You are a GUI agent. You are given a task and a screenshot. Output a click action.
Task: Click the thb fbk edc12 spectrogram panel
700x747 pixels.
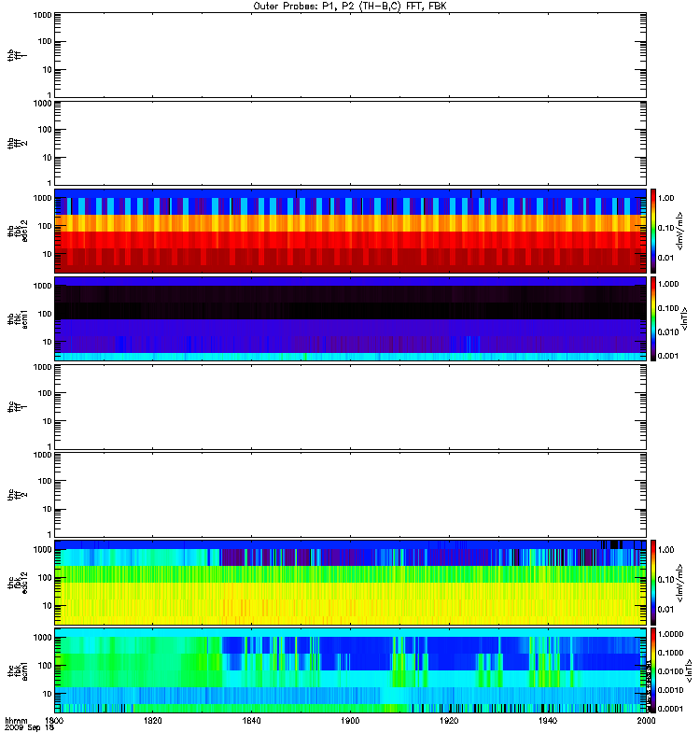[351, 231]
